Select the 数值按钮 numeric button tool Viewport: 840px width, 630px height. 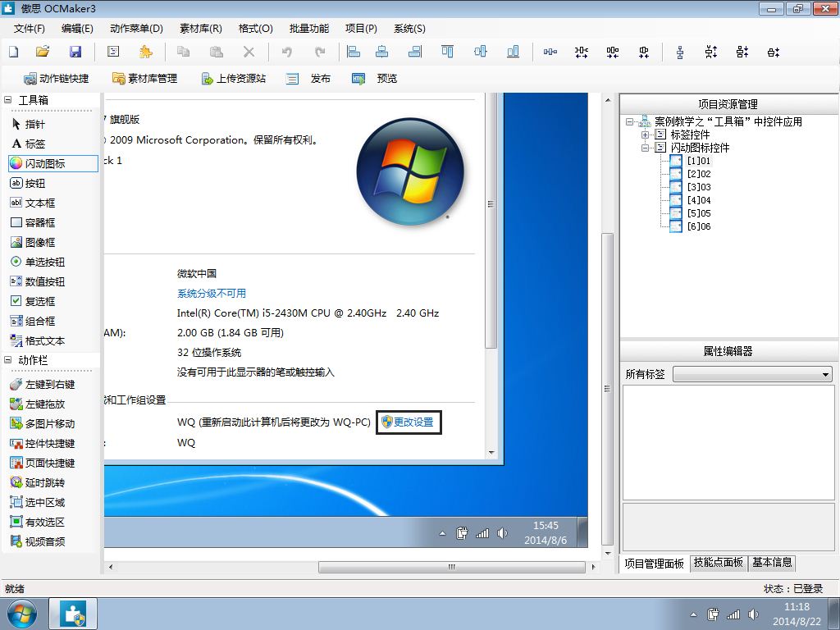(x=38, y=282)
